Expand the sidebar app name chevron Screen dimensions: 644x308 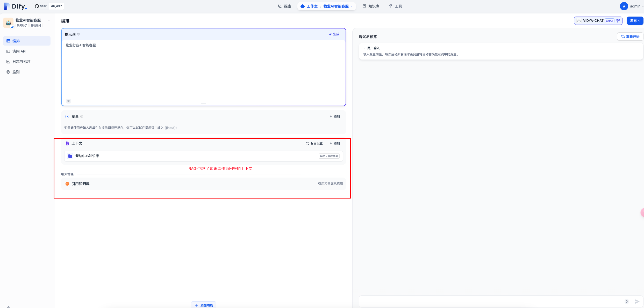pyautogui.click(x=49, y=20)
